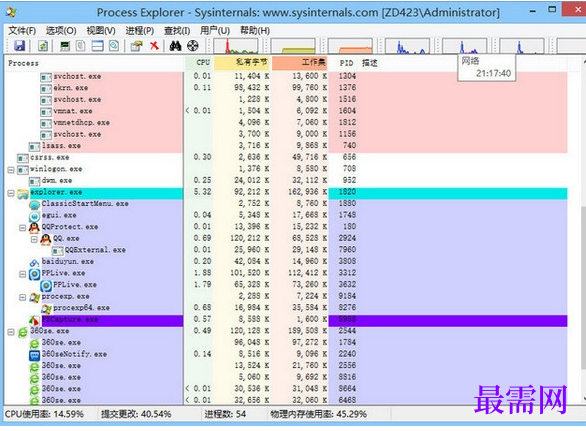Viewport: 586px width, 431px height.
Task: Toggle the lower pane toolbar icon
Action: coord(98,46)
